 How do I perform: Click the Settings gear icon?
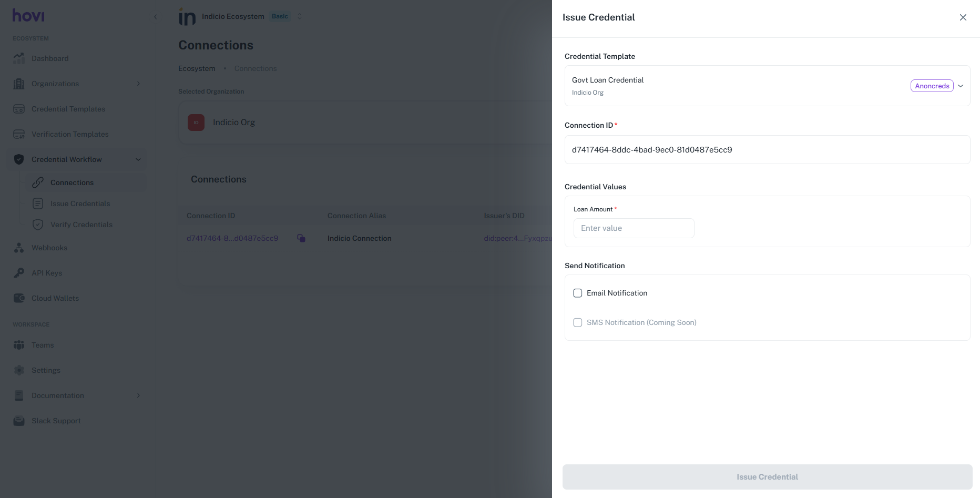tap(19, 370)
